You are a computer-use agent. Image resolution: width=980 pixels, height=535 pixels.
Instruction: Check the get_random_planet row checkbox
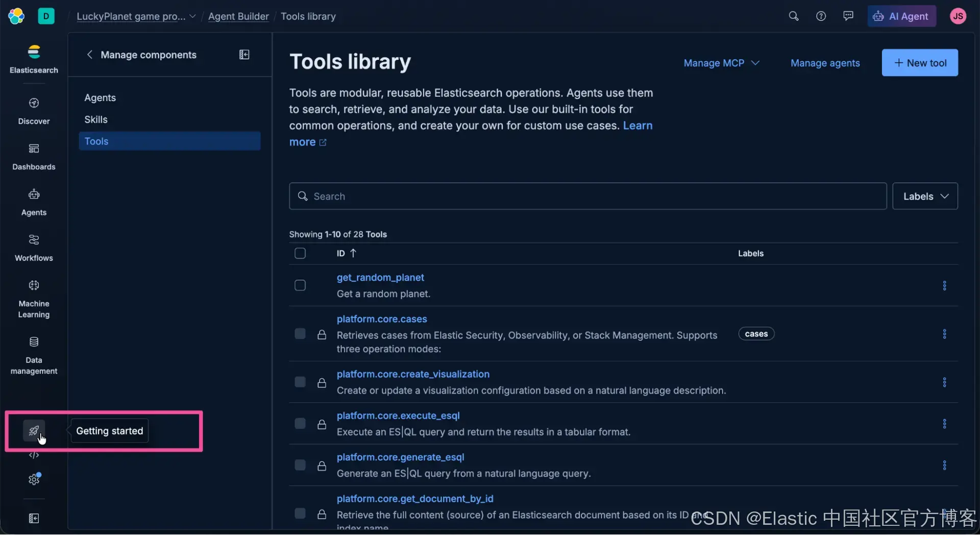point(300,285)
